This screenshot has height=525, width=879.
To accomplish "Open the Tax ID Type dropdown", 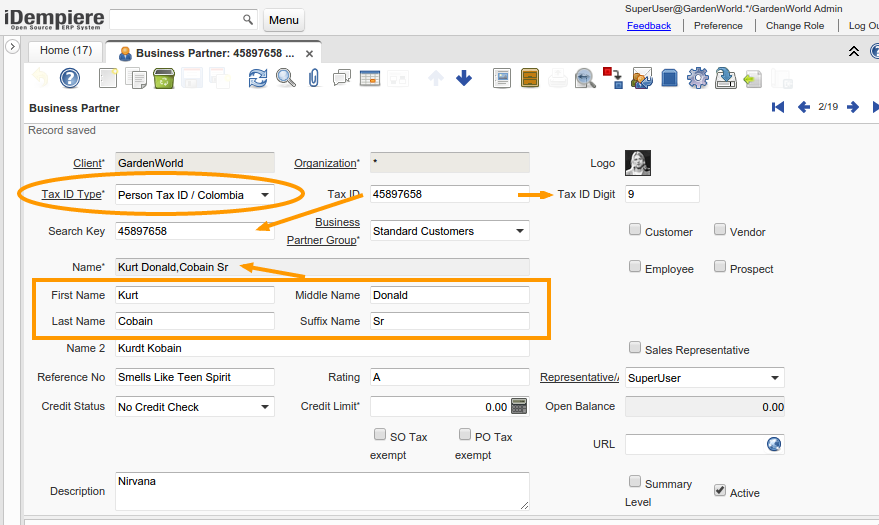I will tap(265, 195).
